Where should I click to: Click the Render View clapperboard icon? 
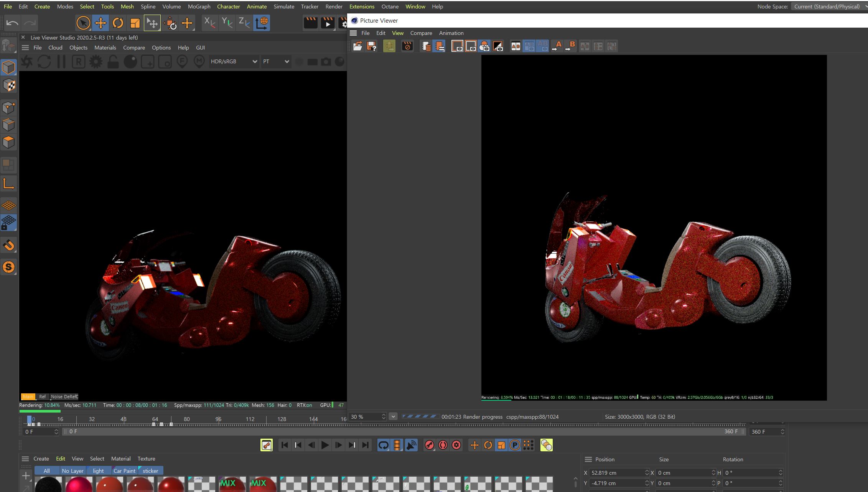(x=310, y=23)
